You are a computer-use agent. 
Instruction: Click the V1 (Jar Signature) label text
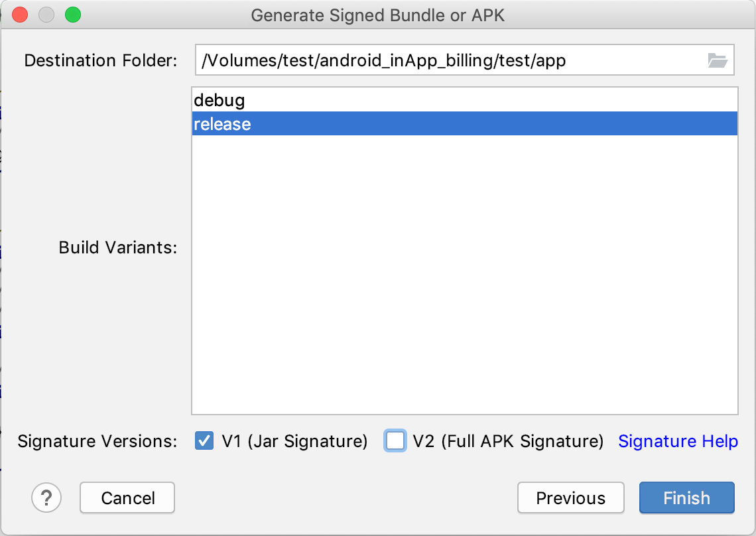coord(294,441)
